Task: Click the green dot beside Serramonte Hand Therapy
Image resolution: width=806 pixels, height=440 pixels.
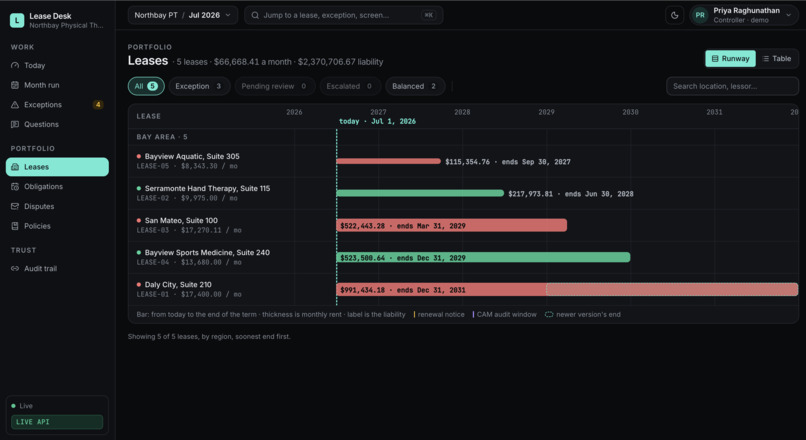Action: (x=139, y=188)
